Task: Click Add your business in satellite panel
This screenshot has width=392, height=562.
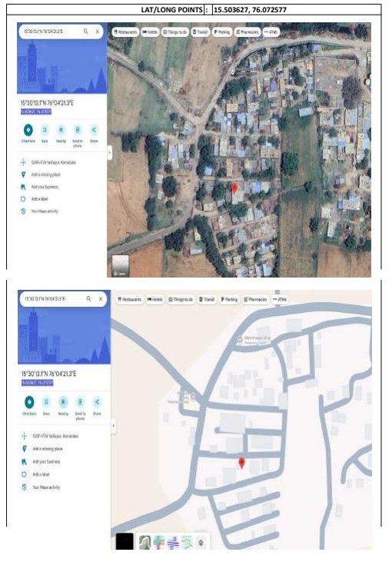Action: point(39,187)
